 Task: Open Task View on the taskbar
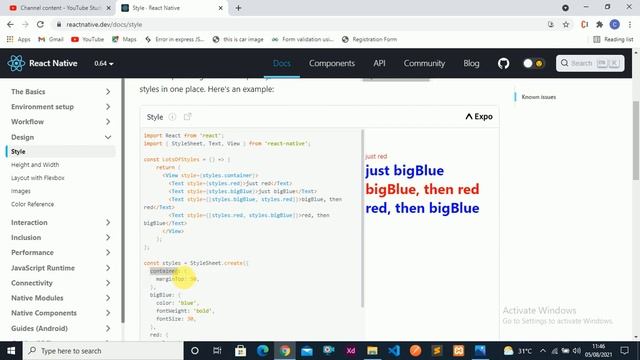point(217,351)
